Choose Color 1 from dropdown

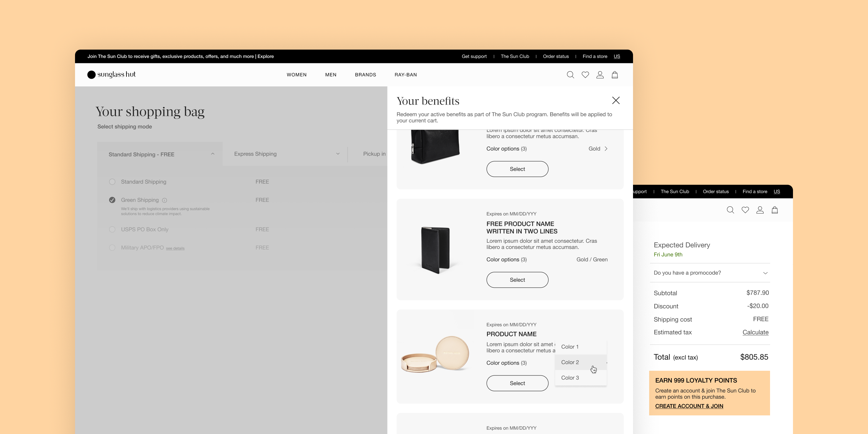pyautogui.click(x=581, y=347)
